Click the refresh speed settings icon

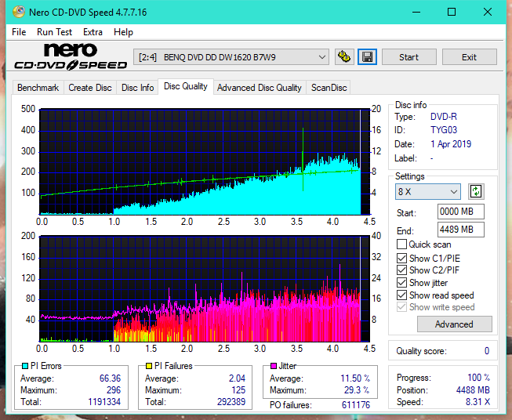476,191
